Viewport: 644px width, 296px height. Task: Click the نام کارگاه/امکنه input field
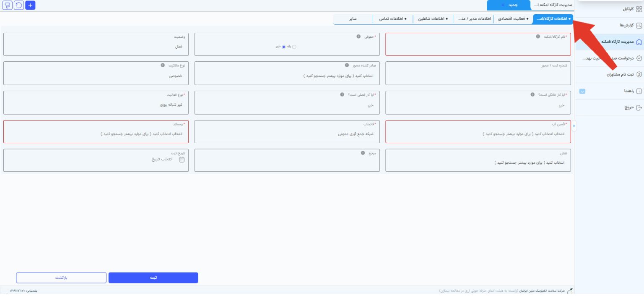pos(478,44)
